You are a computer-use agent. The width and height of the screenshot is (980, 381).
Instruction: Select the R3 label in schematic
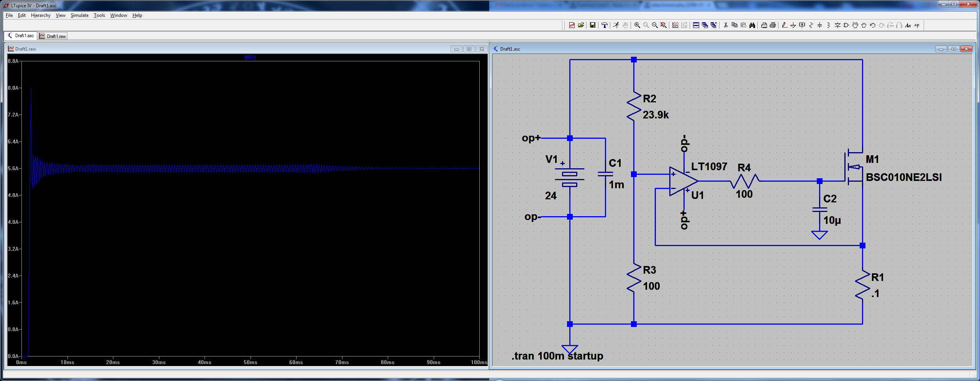649,270
